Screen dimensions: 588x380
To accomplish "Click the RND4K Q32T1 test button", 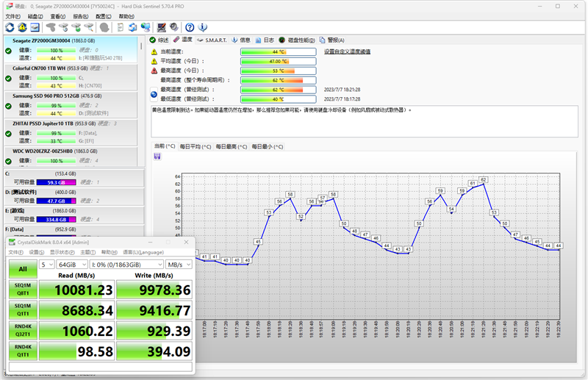I will click(23, 331).
